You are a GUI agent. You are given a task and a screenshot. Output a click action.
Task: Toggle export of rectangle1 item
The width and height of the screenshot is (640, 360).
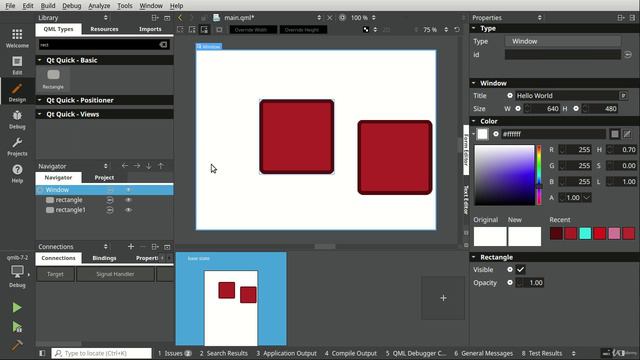(110, 210)
